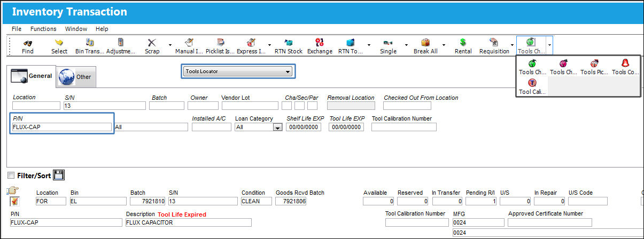Select the Tools Pic... popup icon

coord(594,64)
